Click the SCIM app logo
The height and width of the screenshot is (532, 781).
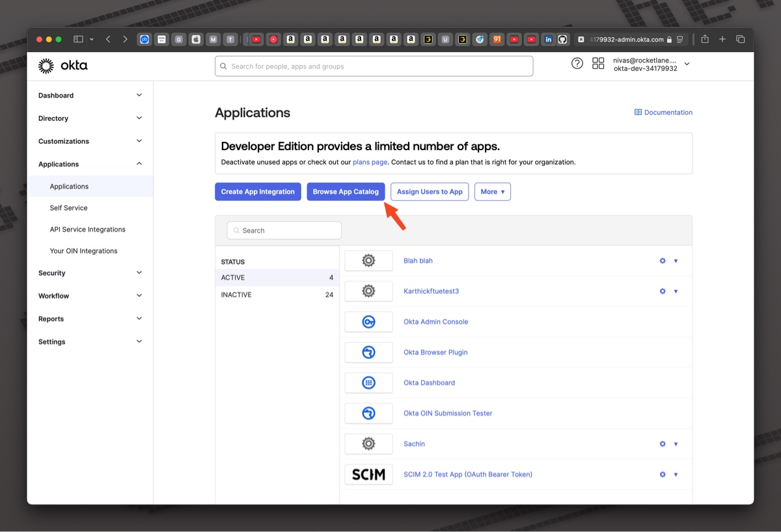[x=368, y=475]
